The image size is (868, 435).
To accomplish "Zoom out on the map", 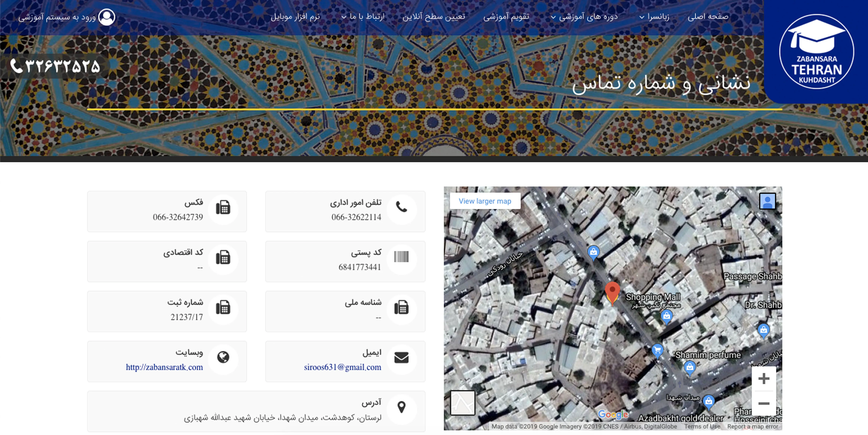I will click(x=764, y=403).
